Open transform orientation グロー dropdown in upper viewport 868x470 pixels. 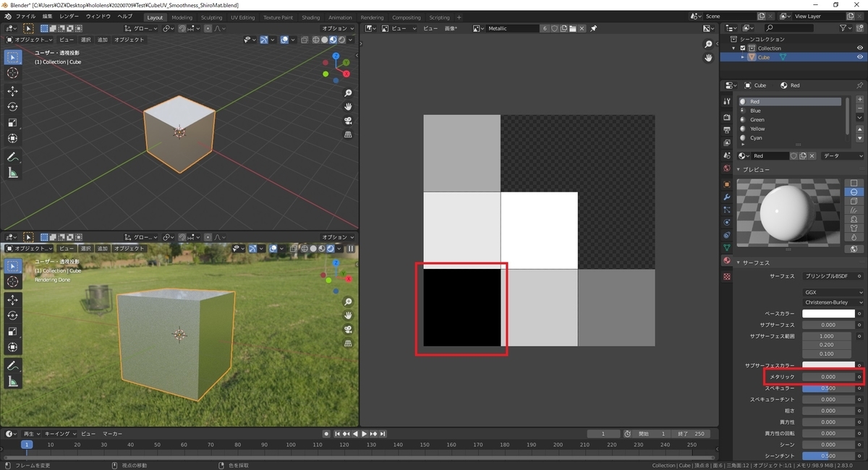[x=140, y=28]
